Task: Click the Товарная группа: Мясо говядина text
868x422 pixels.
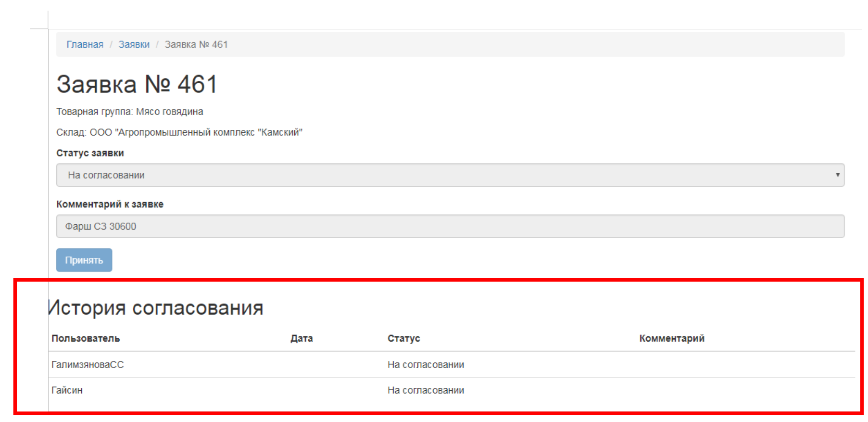Action: tap(129, 112)
